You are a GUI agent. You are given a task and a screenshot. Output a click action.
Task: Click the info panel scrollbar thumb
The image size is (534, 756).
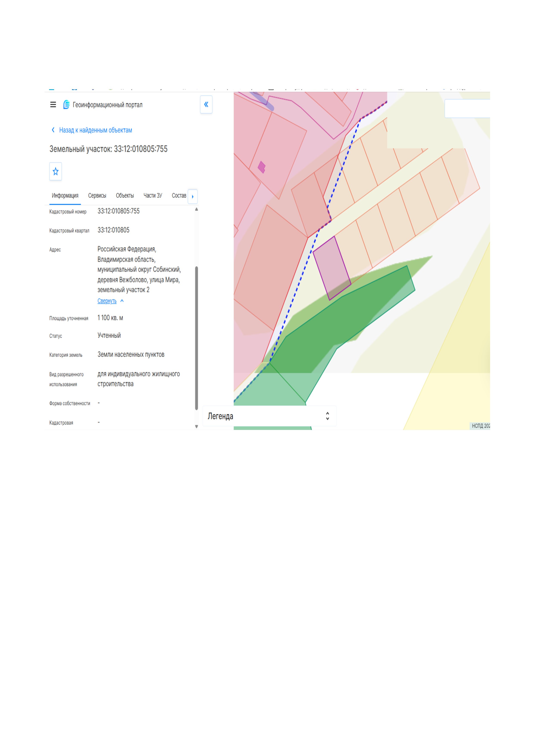point(196,338)
